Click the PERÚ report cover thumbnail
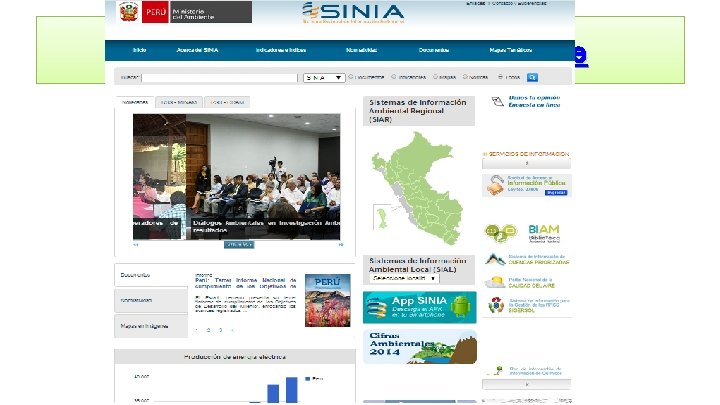Screen dimensions: 720x405 pyautogui.click(x=327, y=300)
